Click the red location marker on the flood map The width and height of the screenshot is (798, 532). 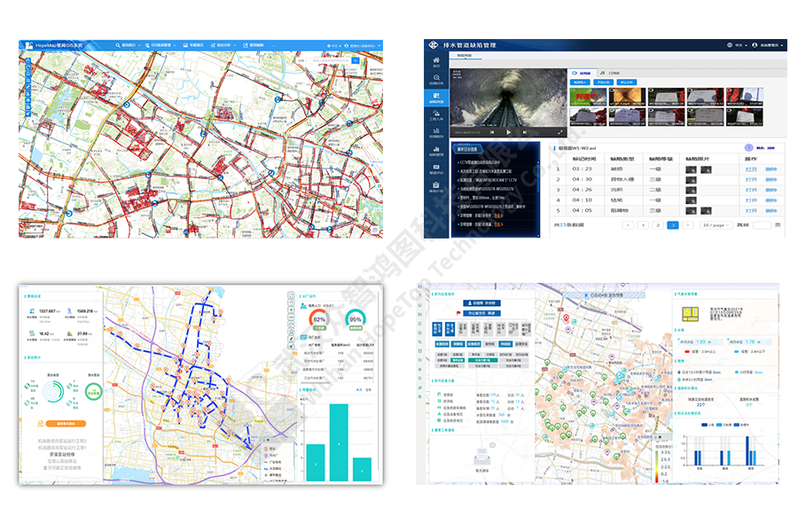pos(566,318)
